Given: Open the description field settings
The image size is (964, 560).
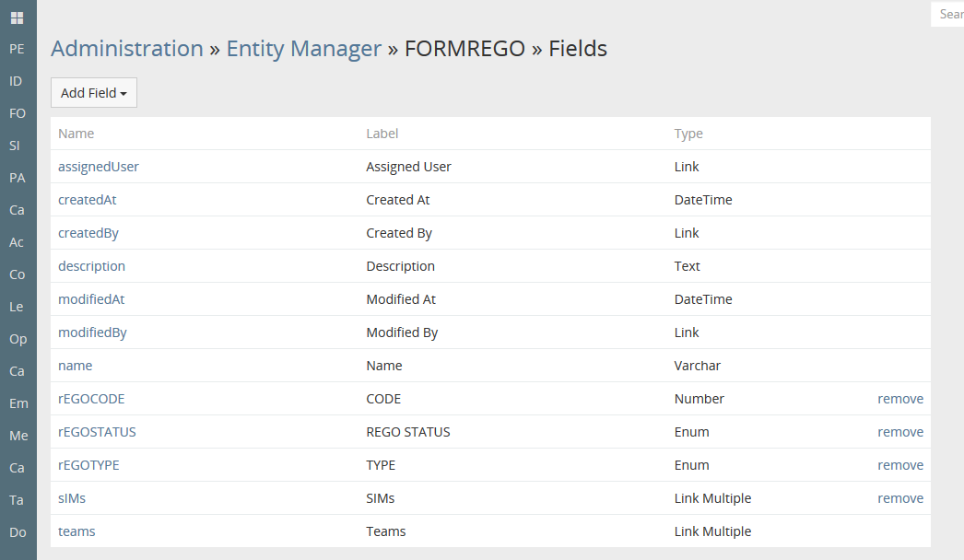Looking at the screenshot, I should 91,266.
